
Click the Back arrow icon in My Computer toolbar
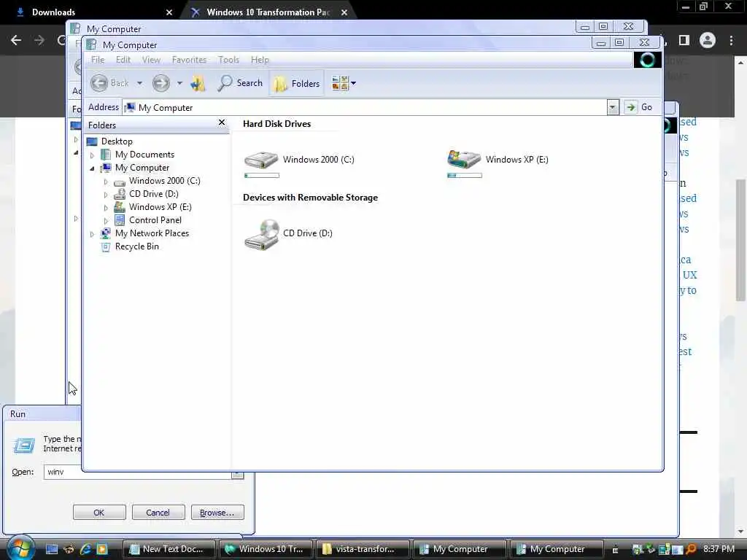99,83
